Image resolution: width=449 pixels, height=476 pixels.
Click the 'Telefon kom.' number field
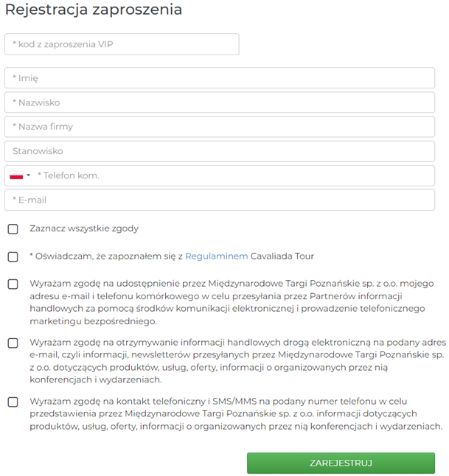234,175
